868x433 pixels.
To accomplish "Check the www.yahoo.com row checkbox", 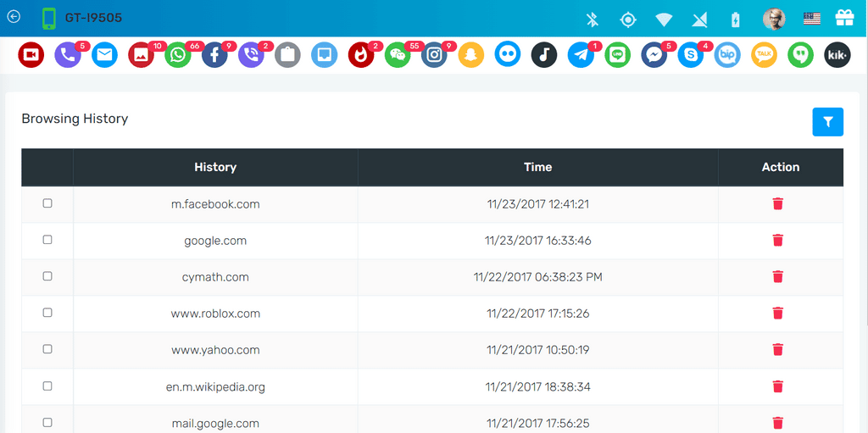I will click(47, 349).
